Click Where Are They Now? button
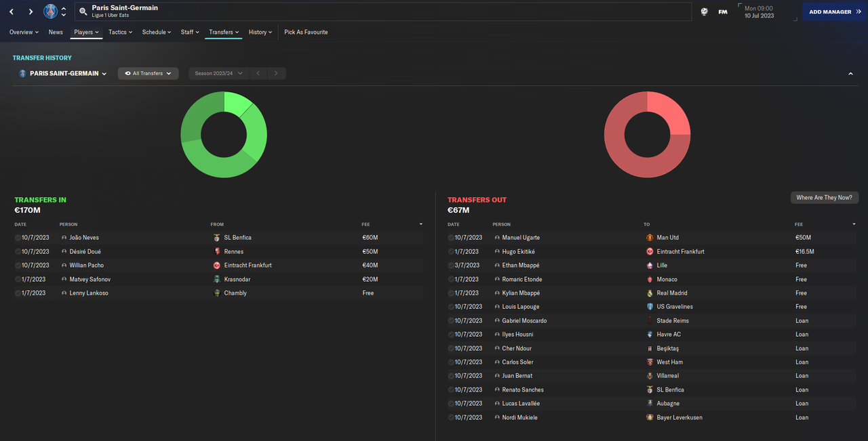Image resolution: width=868 pixels, height=441 pixels. [825, 198]
